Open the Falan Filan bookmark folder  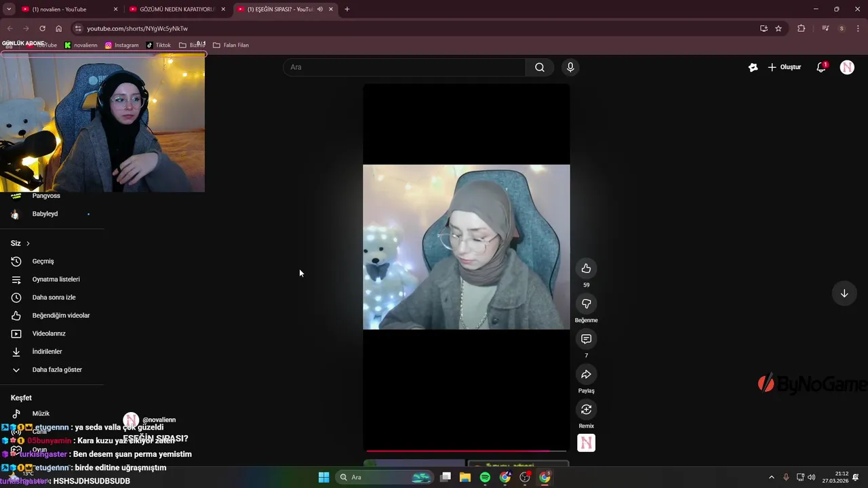[231, 45]
